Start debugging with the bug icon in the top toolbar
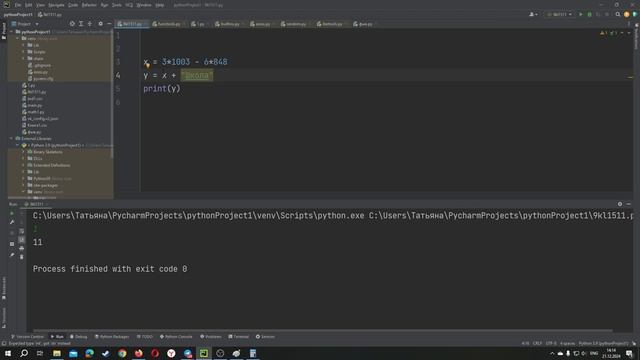Viewport: 640px width, 360px height. [x=589, y=14]
